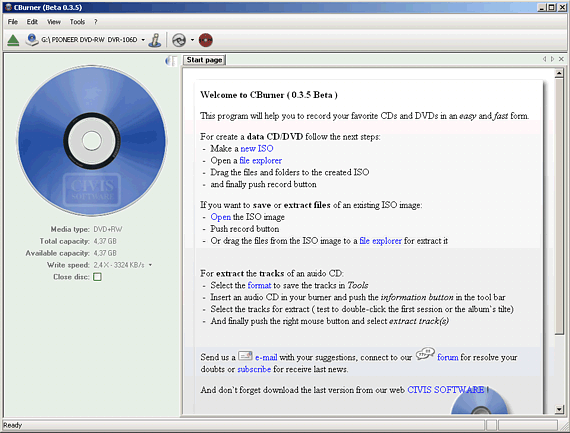Click the Total capacity value '4,37 GB'
570x433 pixels.
tap(105, 241)
